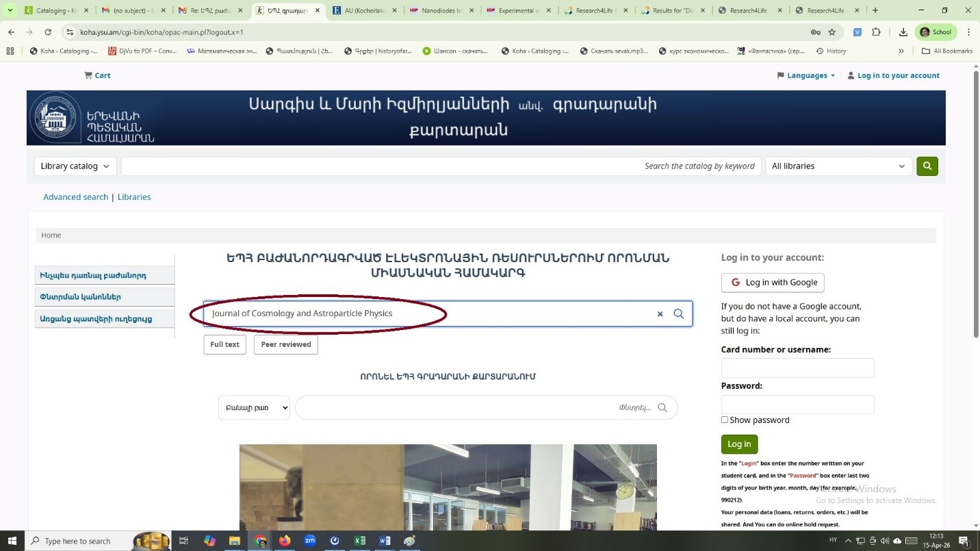The height and width of the screenshot is (551, 980).
Task: Open the Windows Start menu
Action: coord(12,541)
